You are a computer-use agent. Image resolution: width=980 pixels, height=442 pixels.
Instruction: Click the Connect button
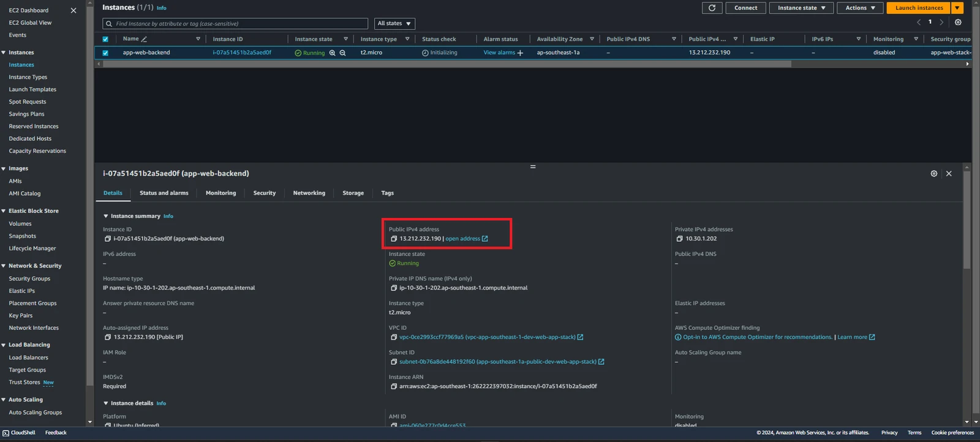click(x=745, y=8)
